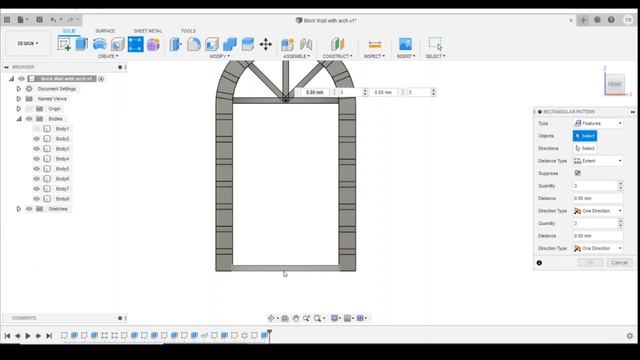Screen dimensions: 640x360
Task: Toggle visibility of Body1
Action: click(x=37, y=129)
